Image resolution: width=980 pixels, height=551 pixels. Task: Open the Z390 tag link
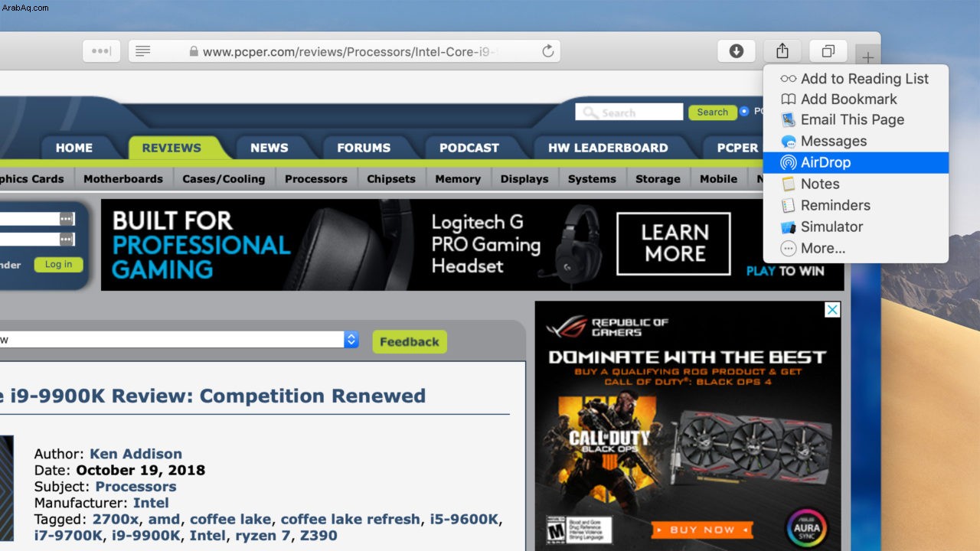coord(319,535)
